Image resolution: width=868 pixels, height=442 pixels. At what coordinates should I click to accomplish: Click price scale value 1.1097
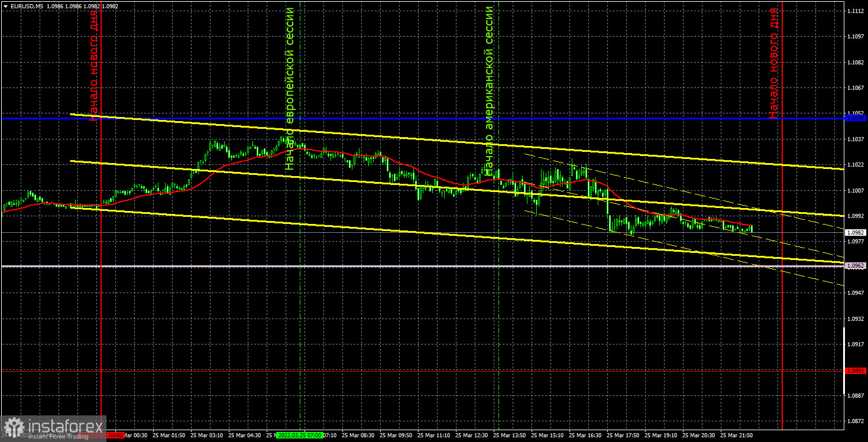click(x=856, y=37)
